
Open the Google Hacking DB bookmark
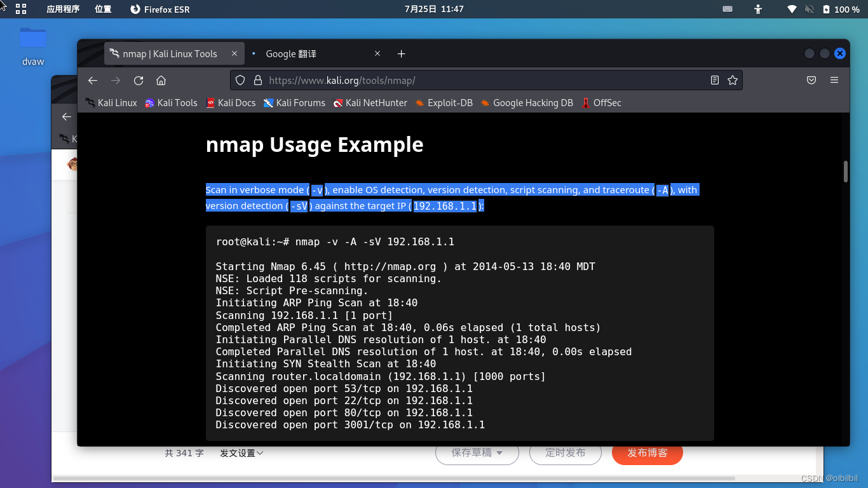[527, 102]
